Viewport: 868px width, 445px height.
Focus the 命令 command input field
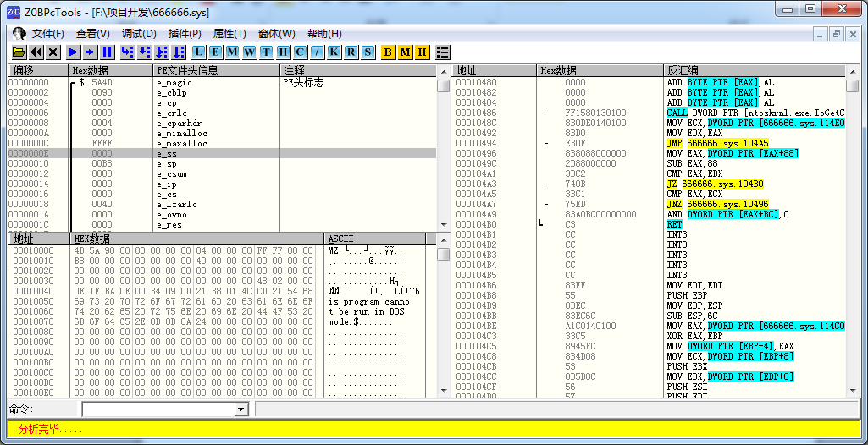click(159, 409)
